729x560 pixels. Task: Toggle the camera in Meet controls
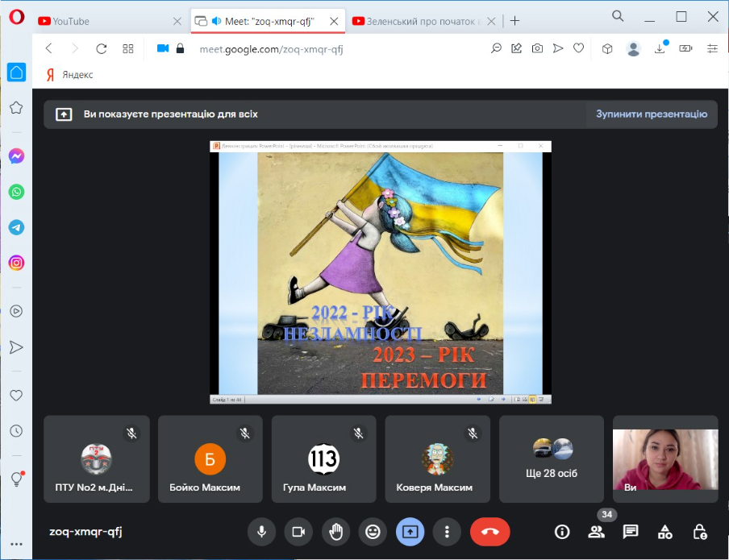298,532
